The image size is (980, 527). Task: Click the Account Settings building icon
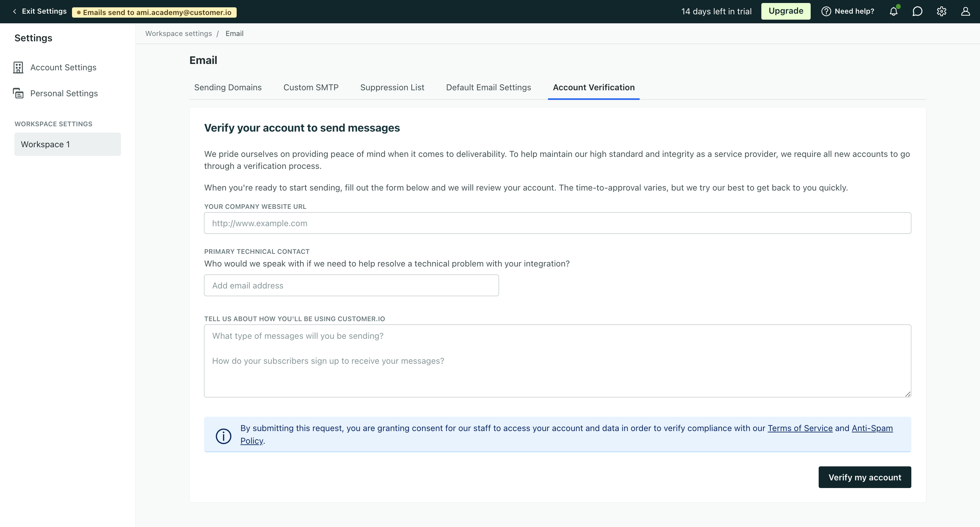[x=18, y=67]
